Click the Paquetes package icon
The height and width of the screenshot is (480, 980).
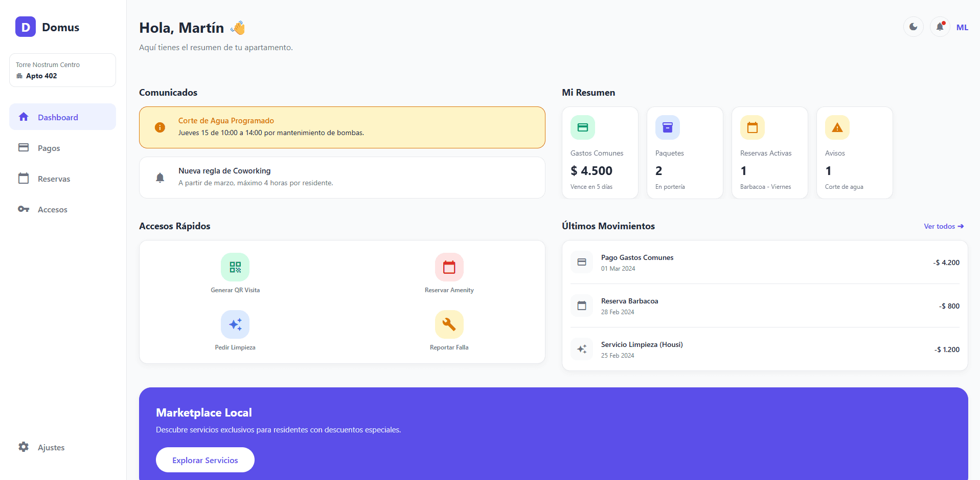coord(667,127)
